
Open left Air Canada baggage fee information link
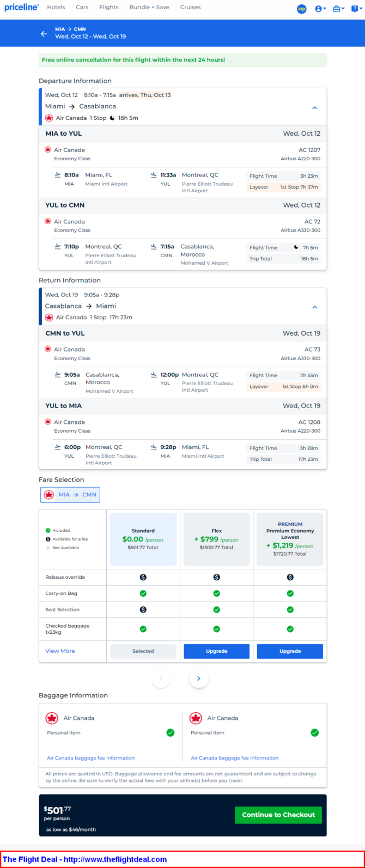coord(90,758)
